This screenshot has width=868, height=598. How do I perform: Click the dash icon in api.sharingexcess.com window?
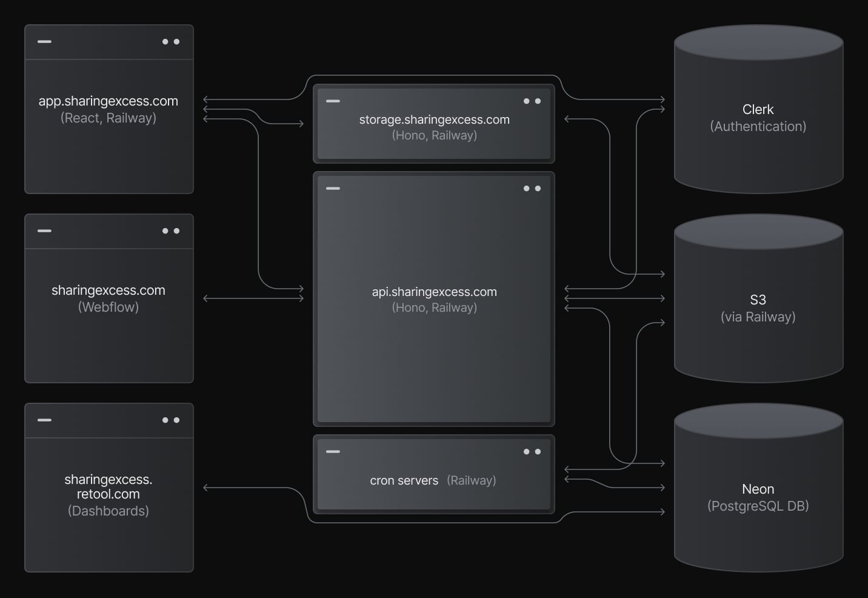(333, 189)
